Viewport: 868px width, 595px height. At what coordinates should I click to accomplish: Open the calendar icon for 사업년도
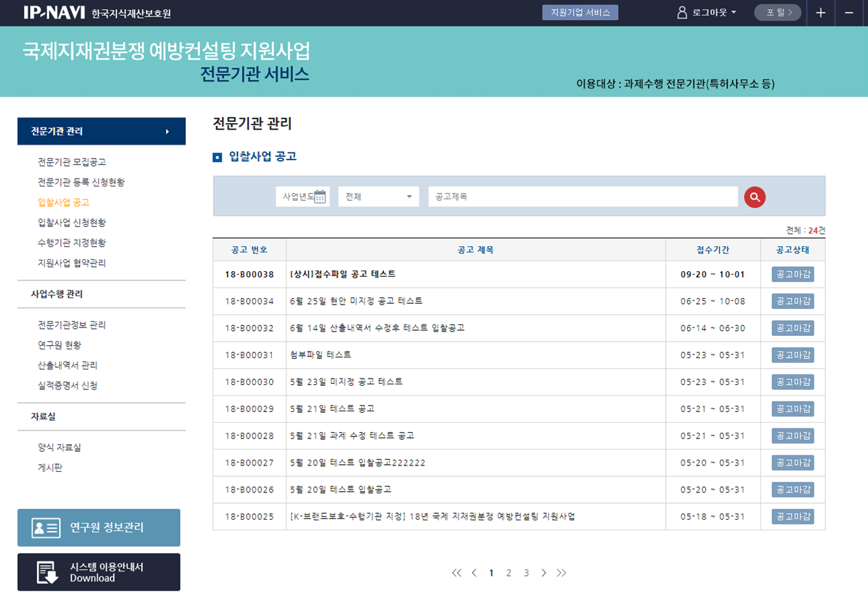(320, 196)
